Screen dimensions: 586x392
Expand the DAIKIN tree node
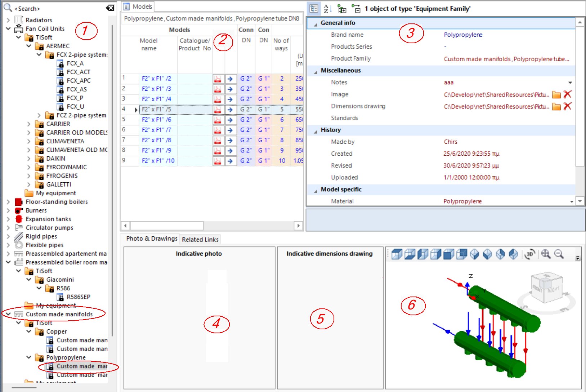point(29,158)
